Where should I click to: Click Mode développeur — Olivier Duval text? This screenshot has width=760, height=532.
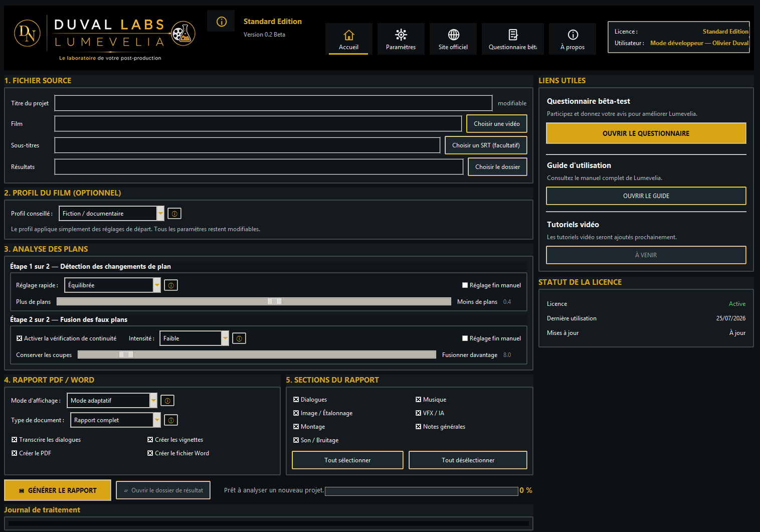click(699, 43)
